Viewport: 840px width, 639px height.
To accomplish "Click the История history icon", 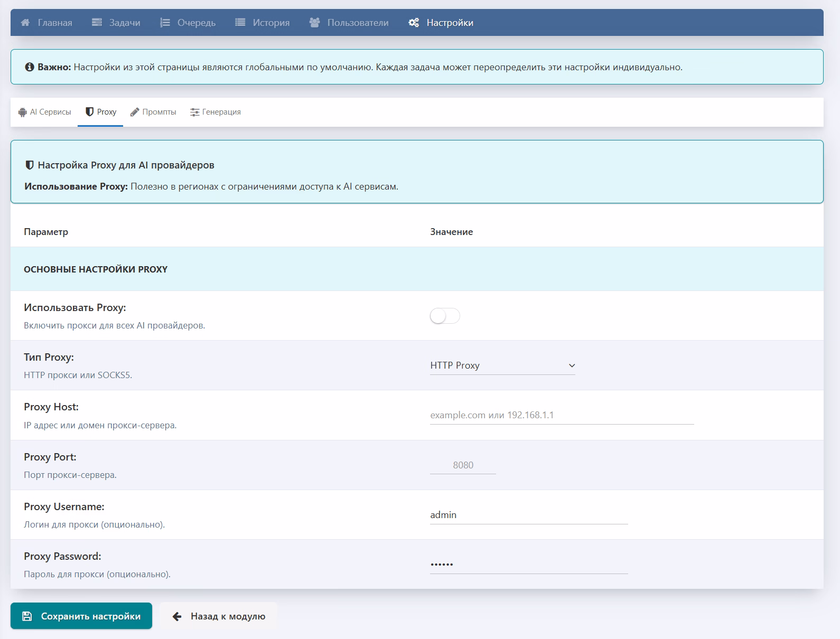I will click(240, 23).
